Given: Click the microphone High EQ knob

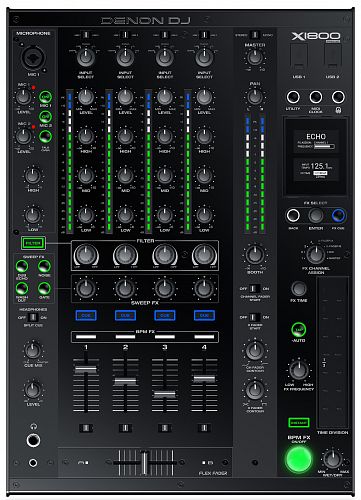Looking at the screenshot, I should pos(33,176).
